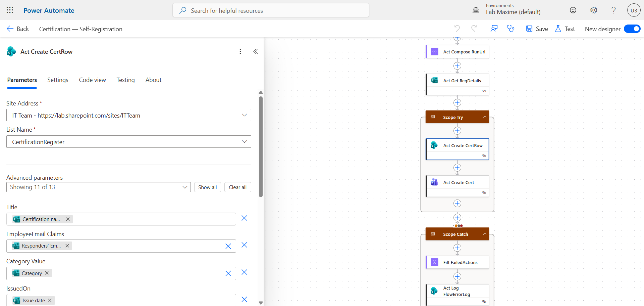Click the search for helpful resources box

[271, 10]
